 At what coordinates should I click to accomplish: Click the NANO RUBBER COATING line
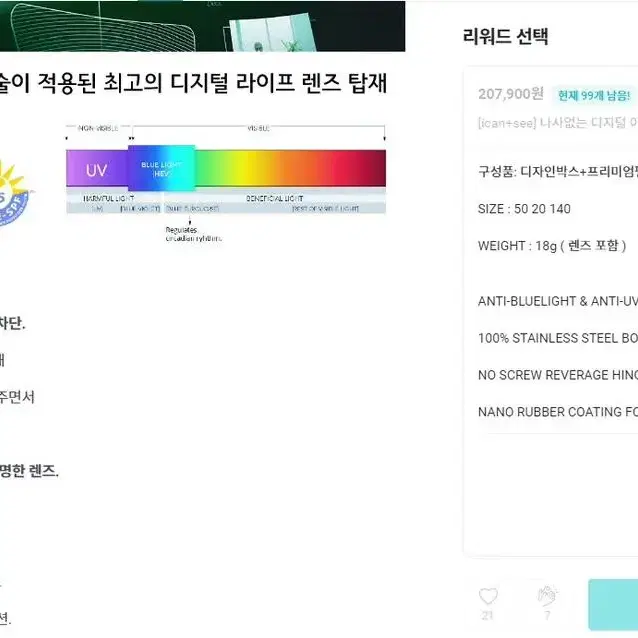(x=558, y=412)
